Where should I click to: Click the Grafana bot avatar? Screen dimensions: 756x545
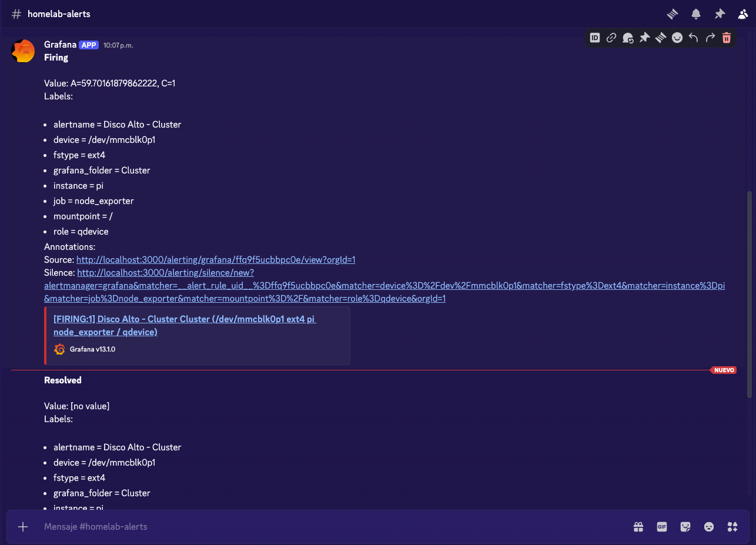click(24, 51)
